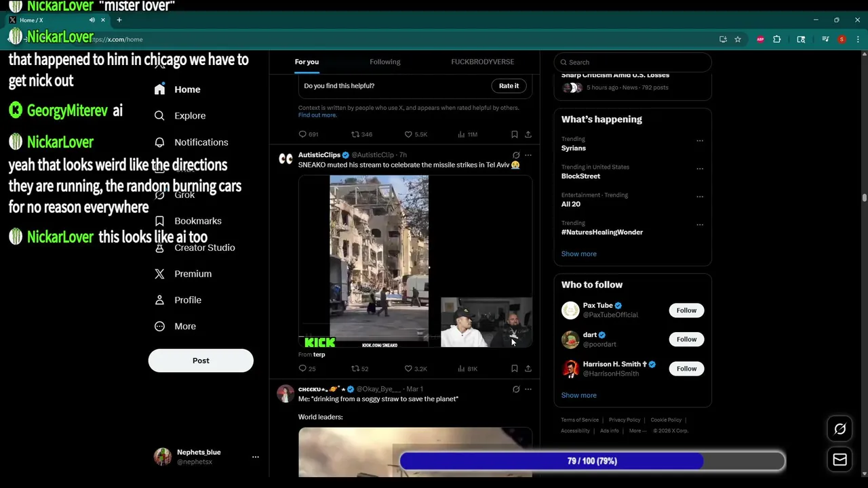Open the AutisticClips profile avatar
This screenshot has height=488, width=868.
click(285, 159)
